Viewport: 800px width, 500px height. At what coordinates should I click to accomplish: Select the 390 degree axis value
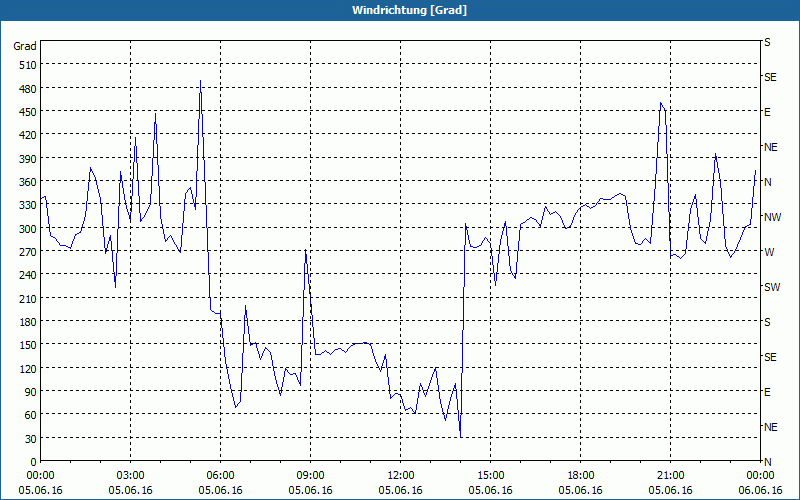coord(28,159)
